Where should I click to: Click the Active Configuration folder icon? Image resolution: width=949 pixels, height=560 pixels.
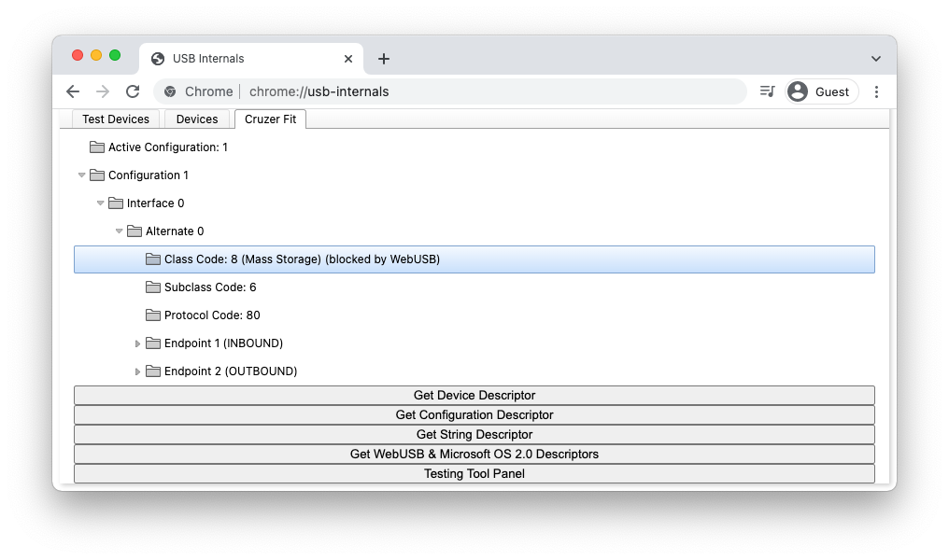[97, 147]
